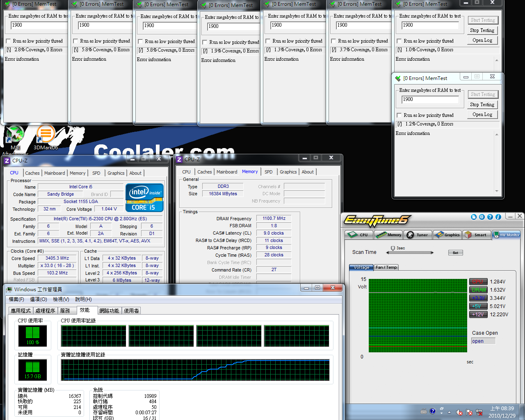Click the Show desktop button on the taskbar

[522, 412]
